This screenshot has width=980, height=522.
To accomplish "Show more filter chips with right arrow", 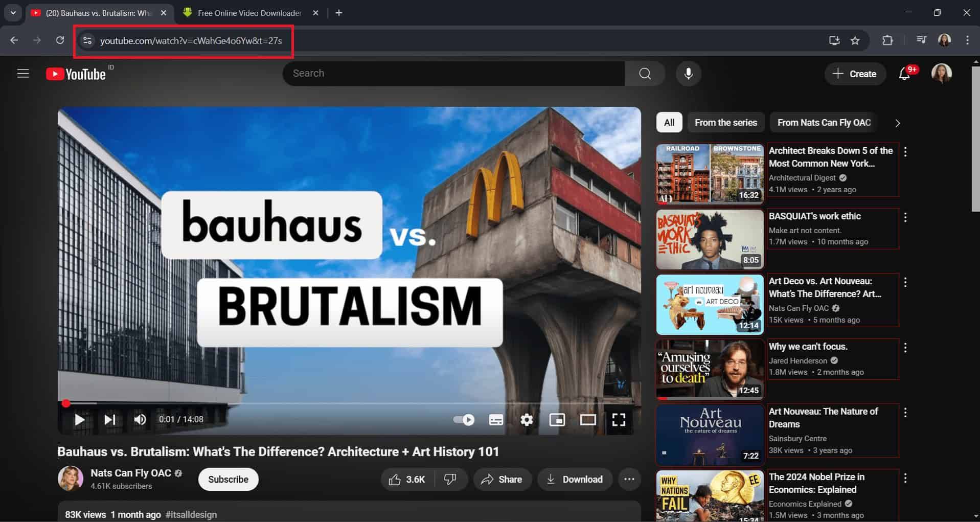I will pyautogui.click(x=897, y=123).
